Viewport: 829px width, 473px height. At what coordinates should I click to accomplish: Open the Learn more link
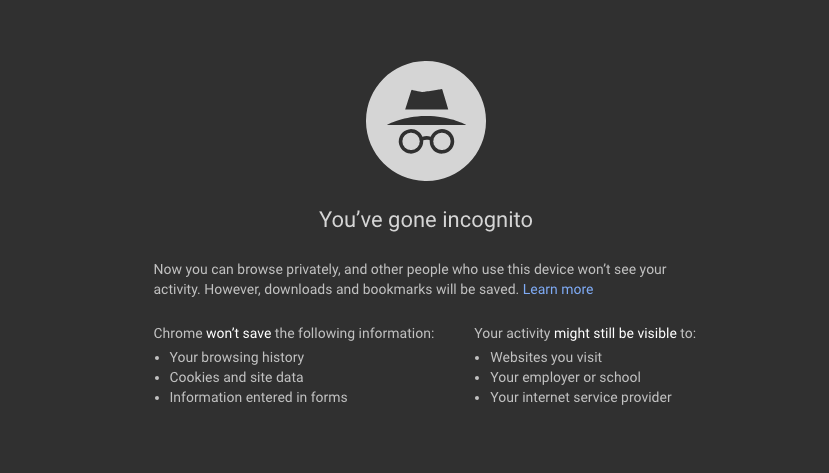click(x=558, y=290)
